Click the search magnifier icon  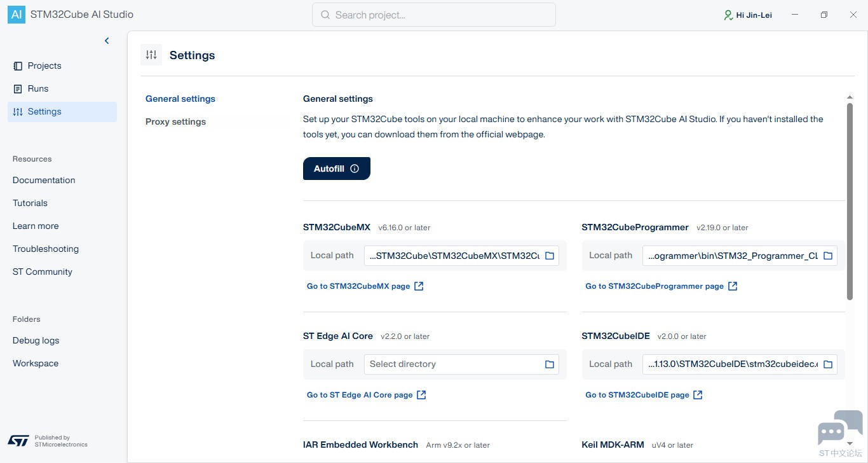tap(325, 15)
